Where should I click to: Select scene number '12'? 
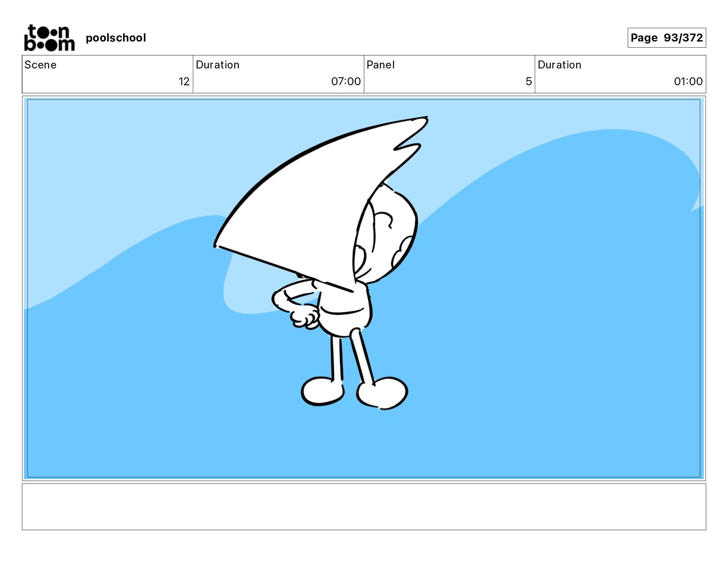point(184,82)
